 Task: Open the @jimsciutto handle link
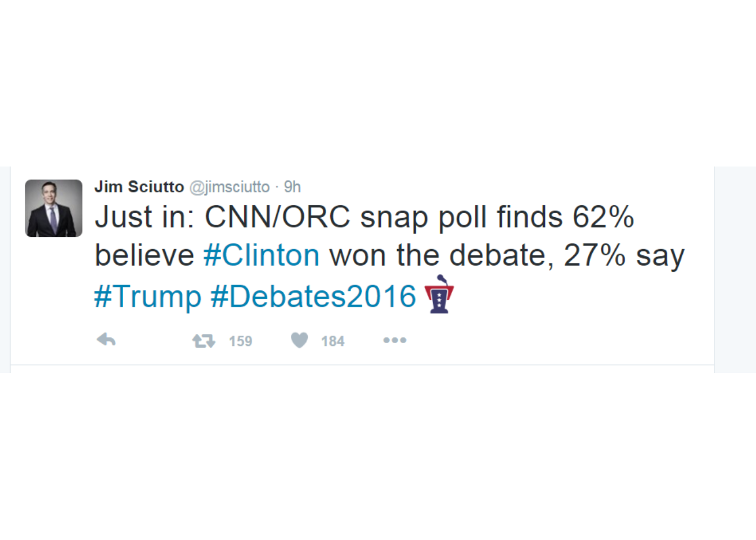tap(229, 187)
